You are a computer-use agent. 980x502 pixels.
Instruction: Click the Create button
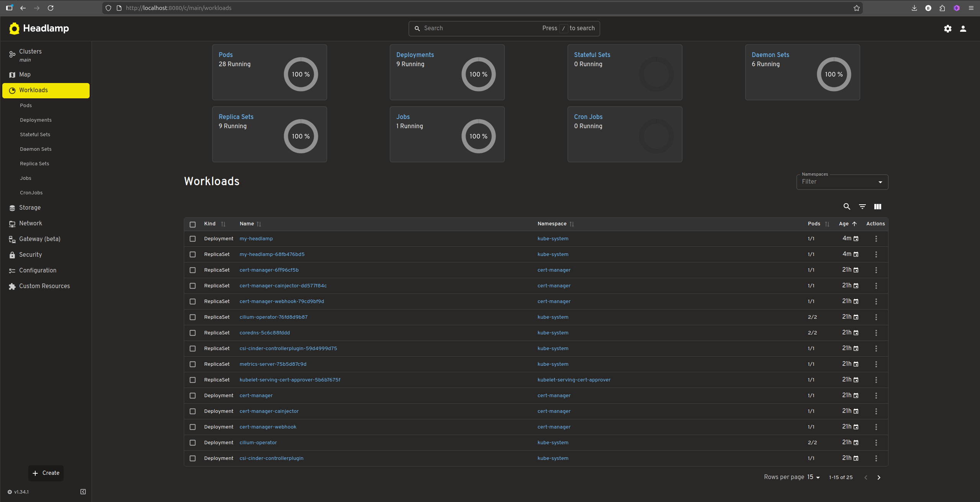click(46, 473)
